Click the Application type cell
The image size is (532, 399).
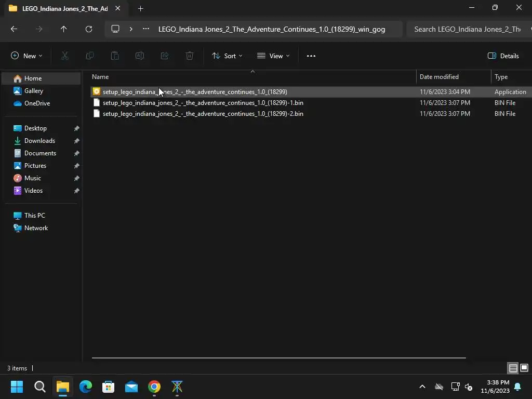coord(510,92)
